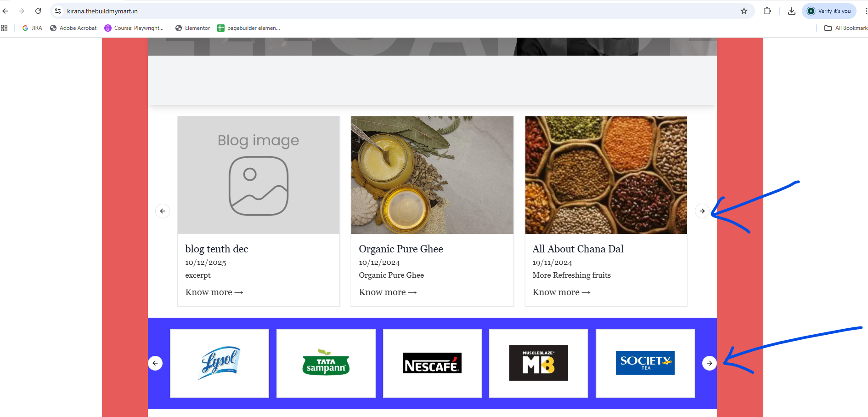The width and height of the screenshot is (868, 417).
Task: Open the Apps grid shortcut
Action: 4,28
